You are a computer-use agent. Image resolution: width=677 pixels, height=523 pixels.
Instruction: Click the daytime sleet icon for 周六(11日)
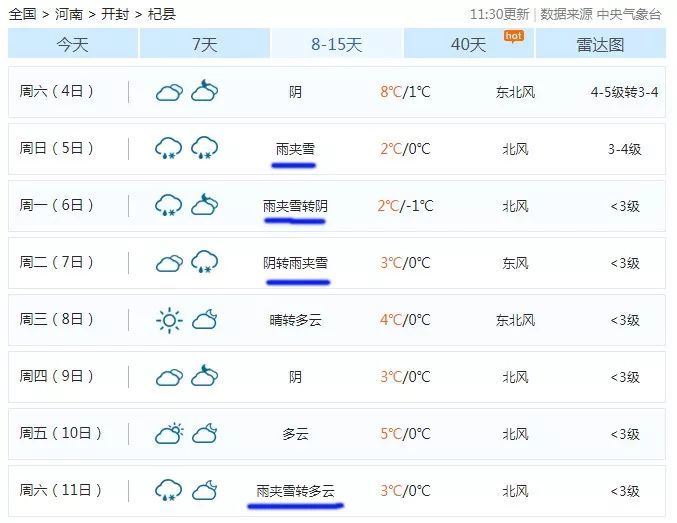pyautogui.click(x=168, y=490)
